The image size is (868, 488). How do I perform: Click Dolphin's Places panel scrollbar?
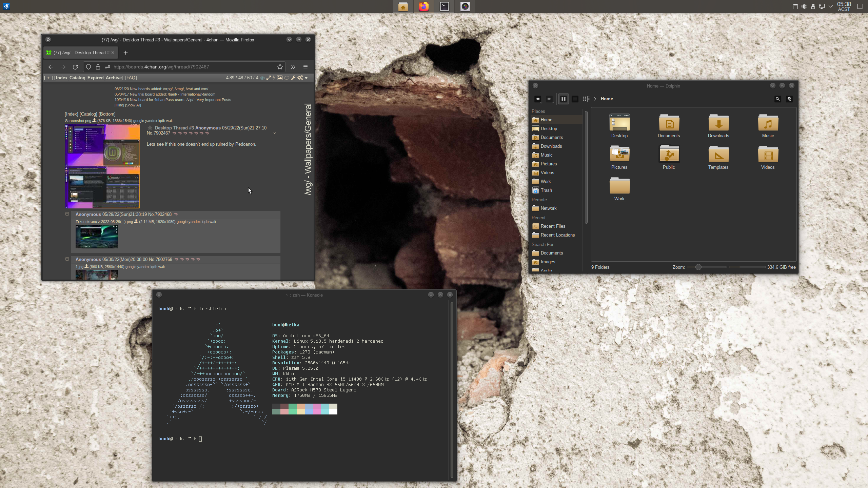pyautogui.click(x=586, y=167)
